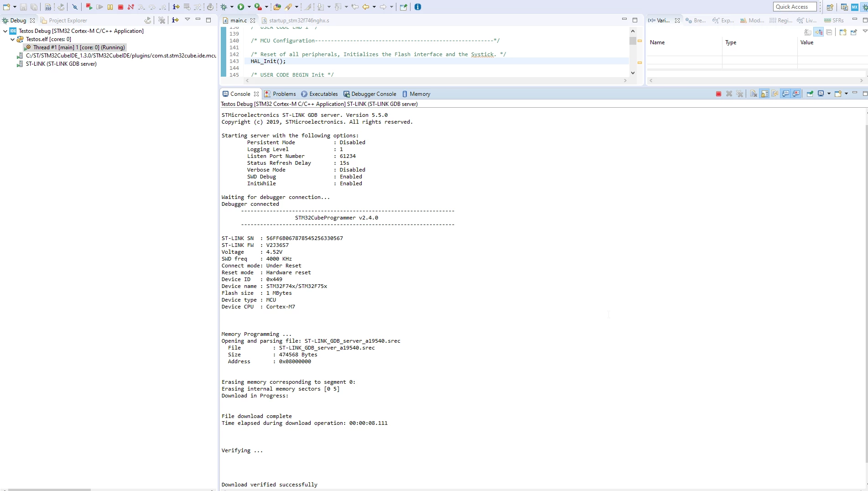The image size is (868, 491).
Task: Open the Open Console dropdown arrow
Action: 846,94
